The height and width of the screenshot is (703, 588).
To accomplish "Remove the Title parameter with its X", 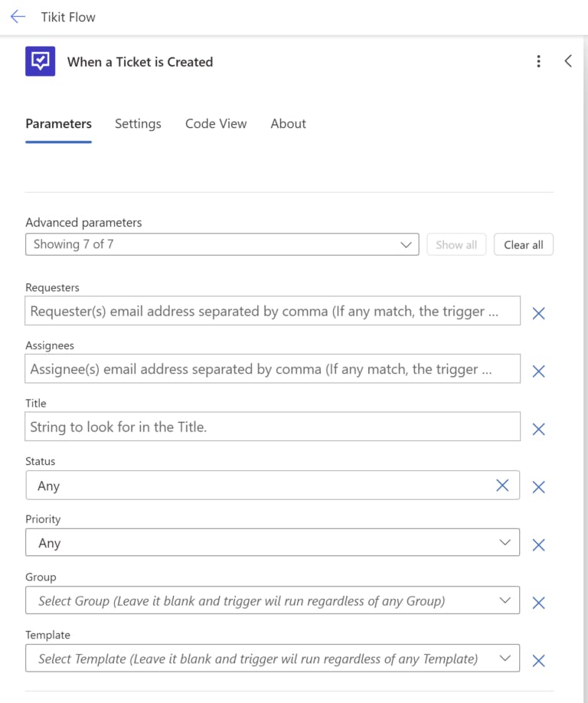I will click(538, 429).
